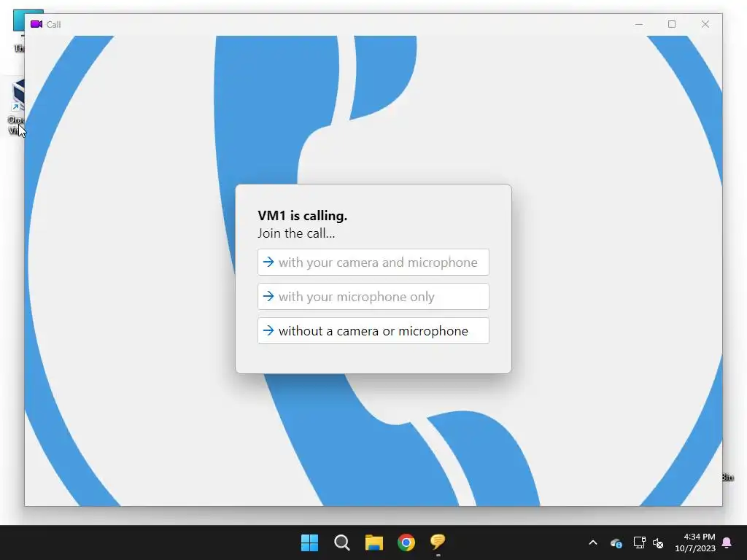Open the yellow chat app taskbar icon

pyautogui.click(x=438, y=542)
